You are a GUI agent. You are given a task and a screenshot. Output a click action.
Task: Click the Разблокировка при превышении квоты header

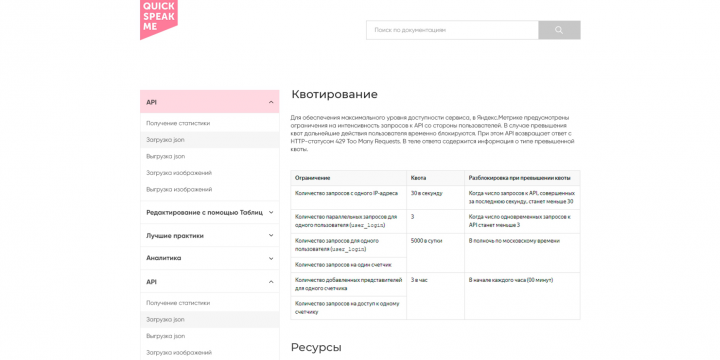pyautogui.click(x=522, y=178)
